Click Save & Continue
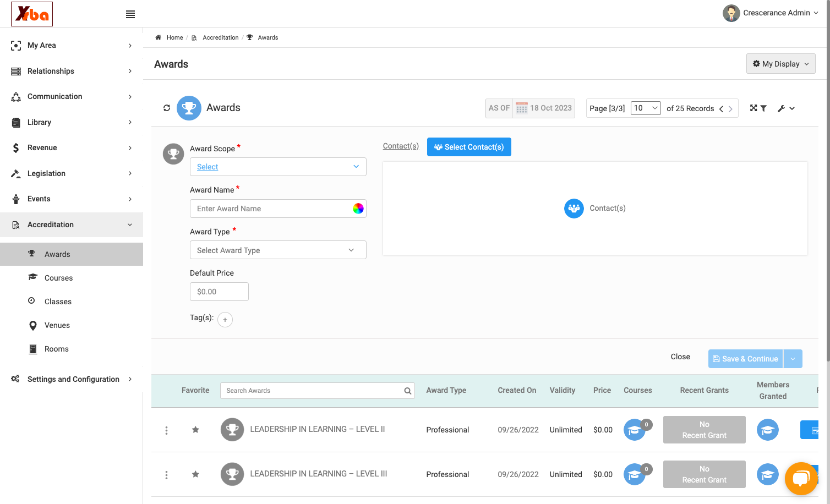Screen dimensions: 830x504 click(x=745, y=359)
